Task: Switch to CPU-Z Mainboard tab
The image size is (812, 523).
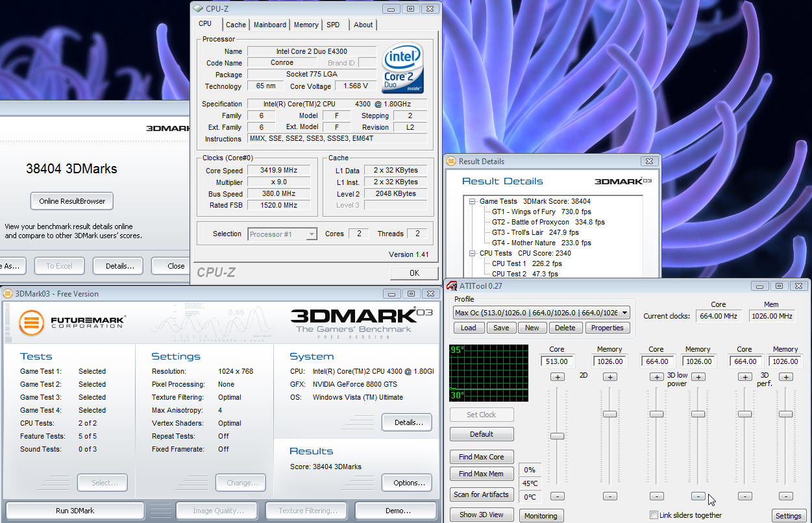Action: 270,25
